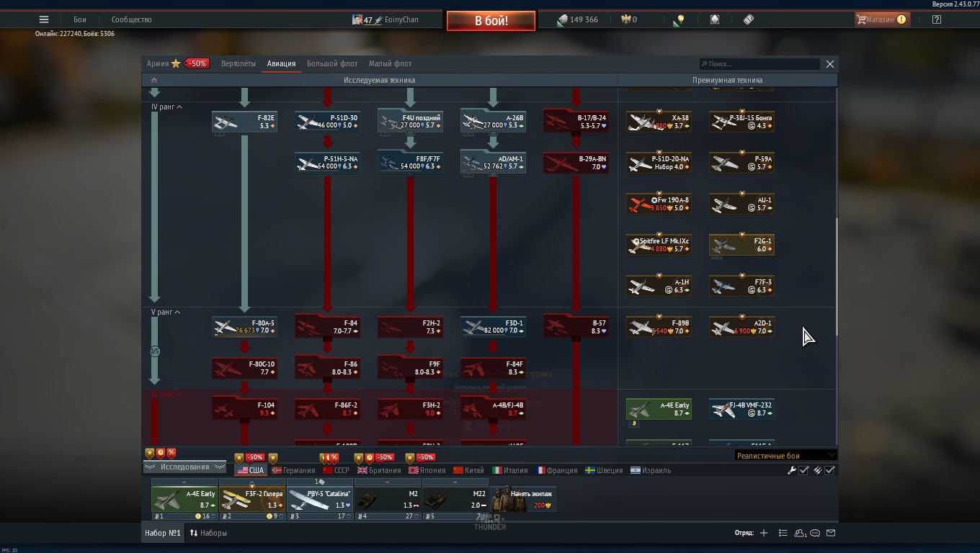The width and height of the screenshot is (980, 553).
Task: Switch to the Вертолёты tab
Action: (x=239, y=63)
